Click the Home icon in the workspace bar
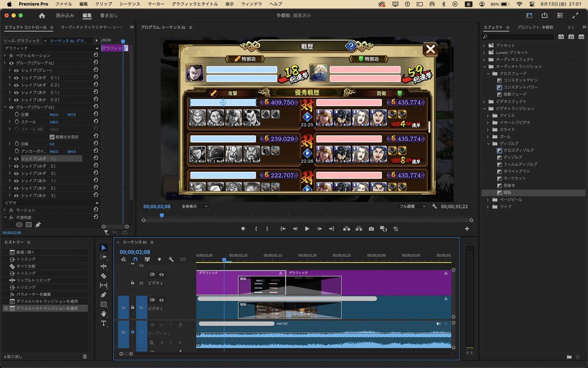 pyautogui.click(x=42, y=16)
